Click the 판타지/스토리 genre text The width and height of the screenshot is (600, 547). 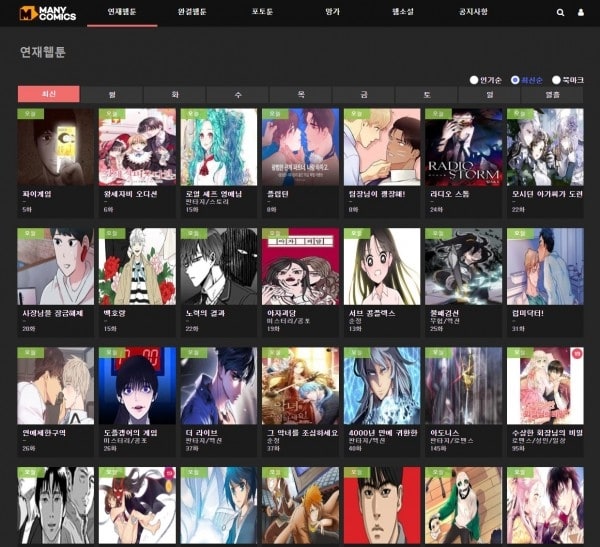(207, 202)
